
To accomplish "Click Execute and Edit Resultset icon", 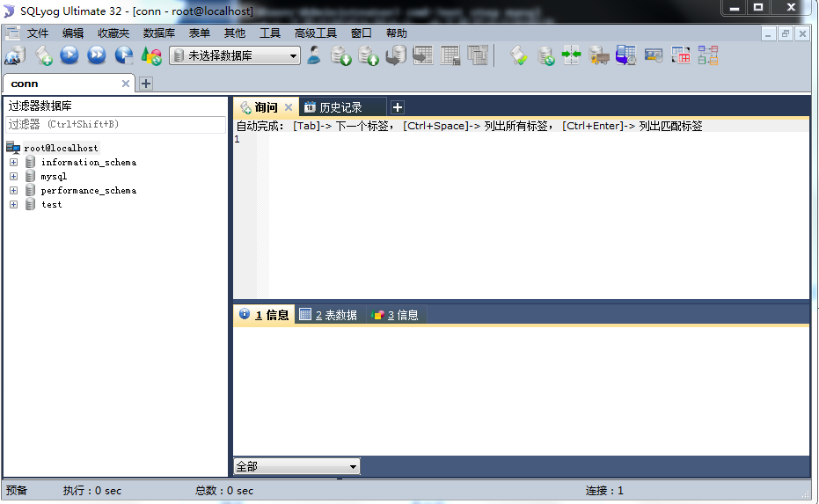I will coord(124,55).
